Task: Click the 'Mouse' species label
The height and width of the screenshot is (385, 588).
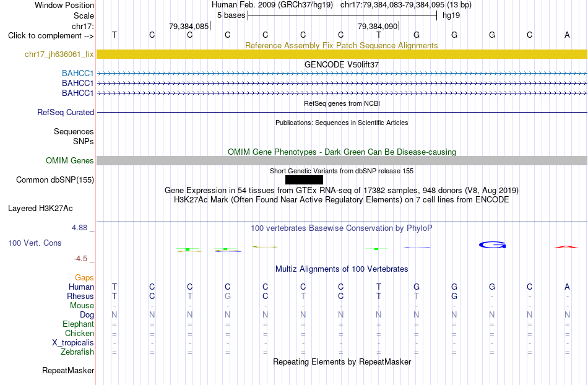Action: coord(82,306)
